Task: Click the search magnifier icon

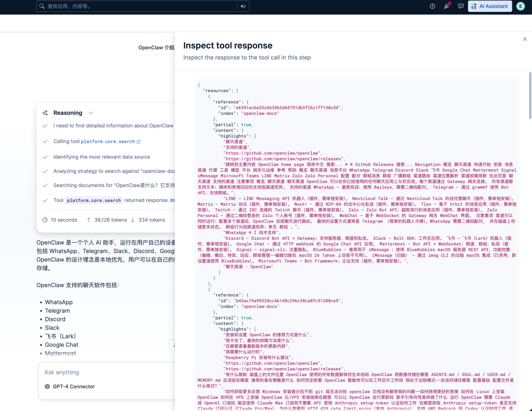Action: coord(42,6)
